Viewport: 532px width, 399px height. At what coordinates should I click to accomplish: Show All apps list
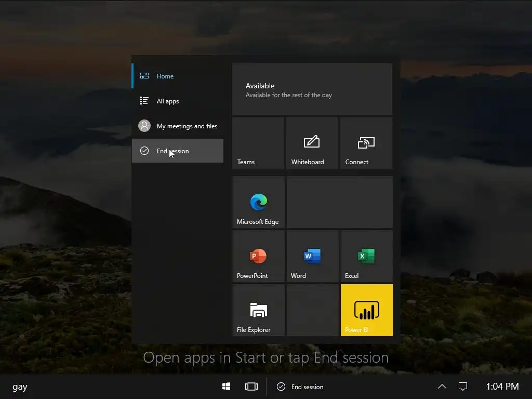pyautogui.click(x=178, y=101)
